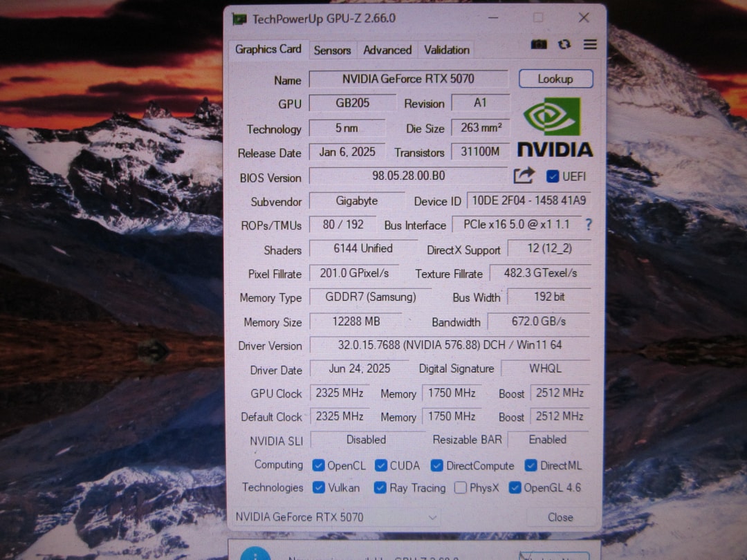Click the Bus Interface question mark
The width and height of the screenshot is (747, 560).
point(589,224)
